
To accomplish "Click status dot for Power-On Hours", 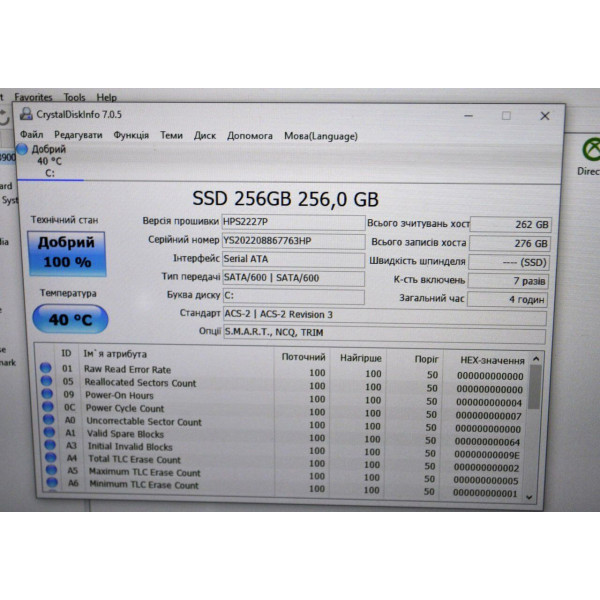I will click(47, 393).
